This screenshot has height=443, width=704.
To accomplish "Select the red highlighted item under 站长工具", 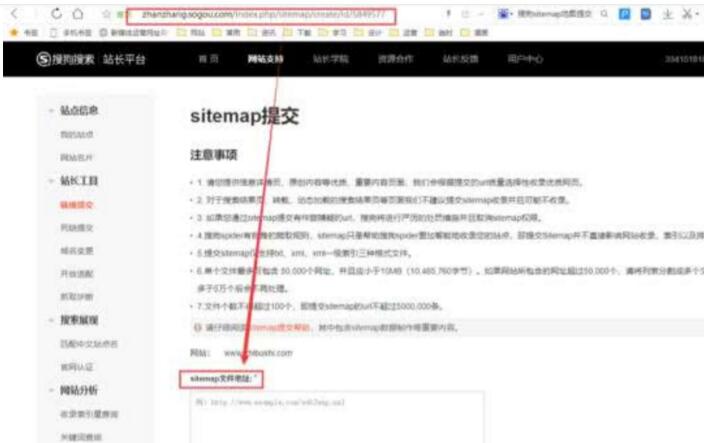I will pos(77,205).
